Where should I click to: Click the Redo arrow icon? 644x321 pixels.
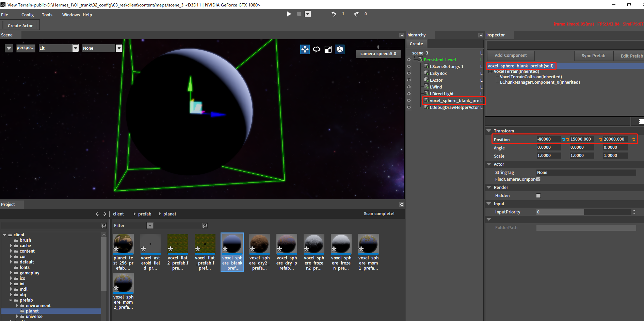pyautogui.click(x=356, y=14)
